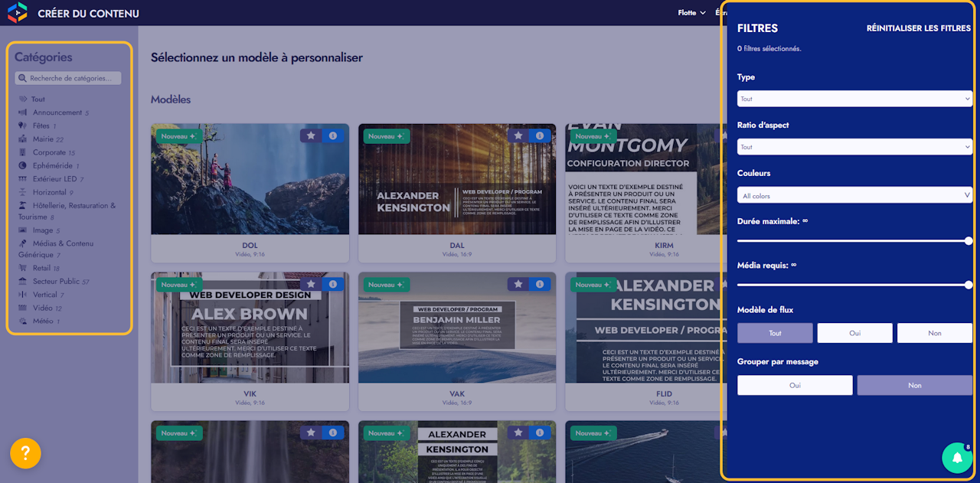Set Modèle de flux to Tout
Screen dimensions: 980x483
(x=775, y=333)
